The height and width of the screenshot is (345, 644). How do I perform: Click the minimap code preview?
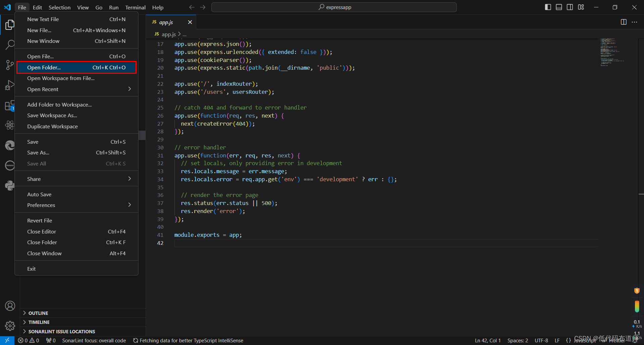pos(612,52)
